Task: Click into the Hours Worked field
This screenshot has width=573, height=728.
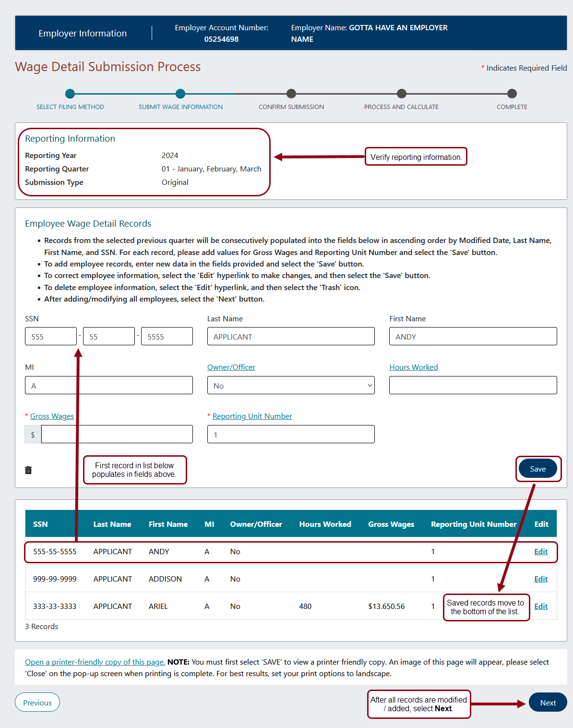Action: point(473,386)
